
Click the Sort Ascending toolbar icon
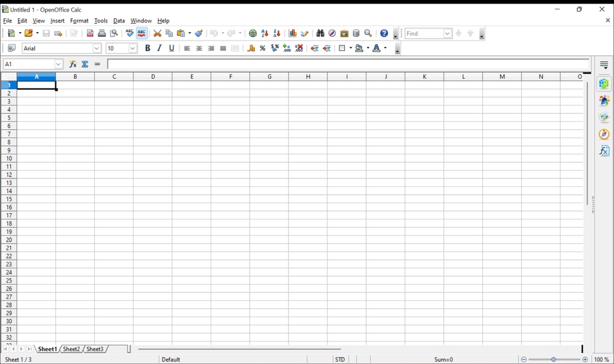(x=265, y=33)
